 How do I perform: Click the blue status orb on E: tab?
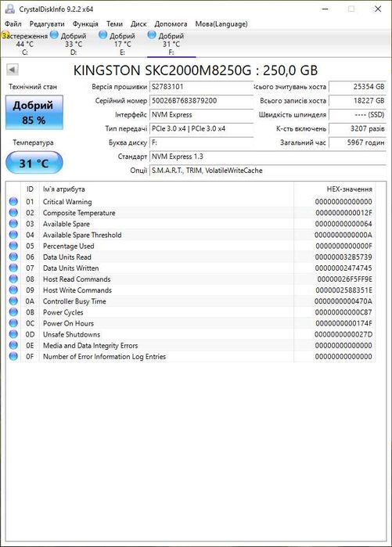[x=102, y=35]
